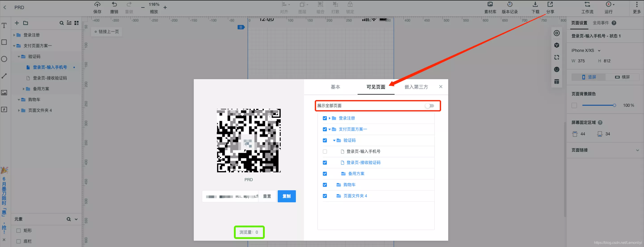This screenshot has width=644, height=247.
Task: Search pages in the page tree
Action: coord(61,23)
